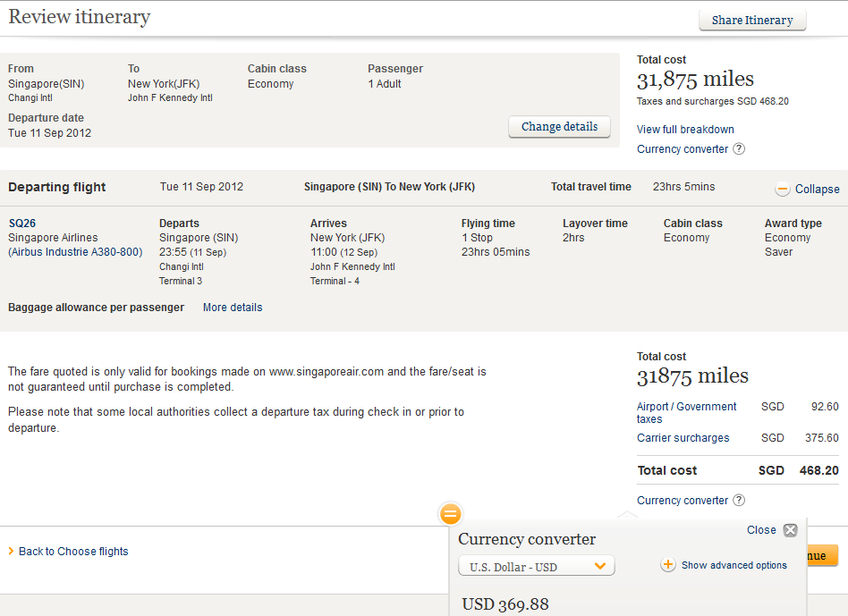848x616 pixels.
Task: Click the round orange icon atop converter popup
Action: [451, 514]
